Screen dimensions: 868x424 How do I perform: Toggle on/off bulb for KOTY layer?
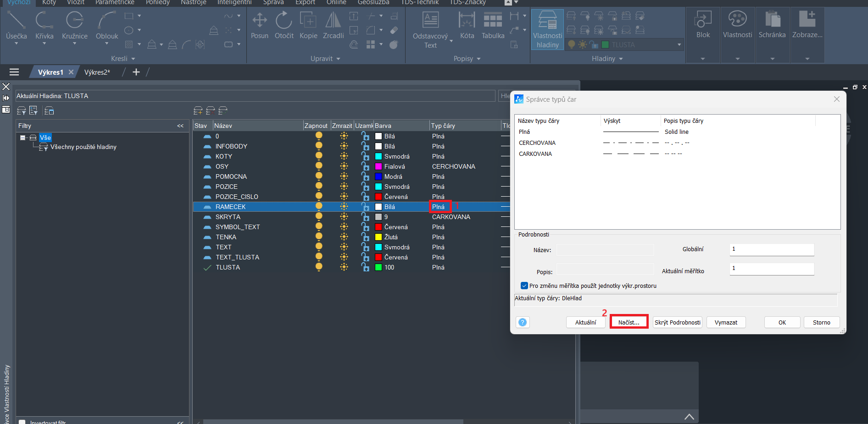click(x=319, y=156)
